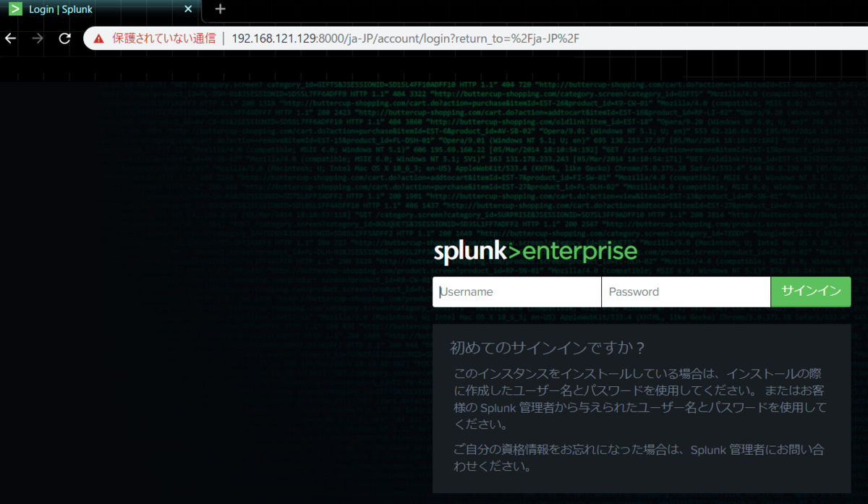Click the browser forward arrow

point(38,38)
